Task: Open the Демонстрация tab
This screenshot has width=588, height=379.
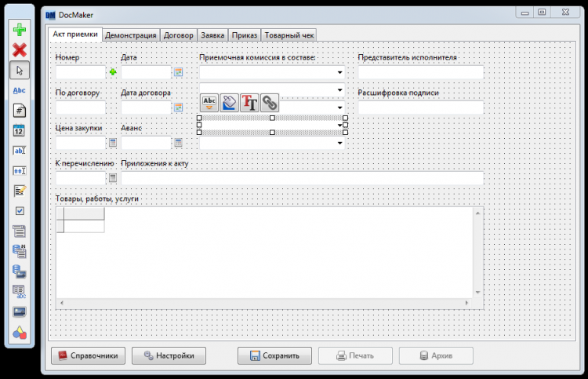Action: click(130, 35)
